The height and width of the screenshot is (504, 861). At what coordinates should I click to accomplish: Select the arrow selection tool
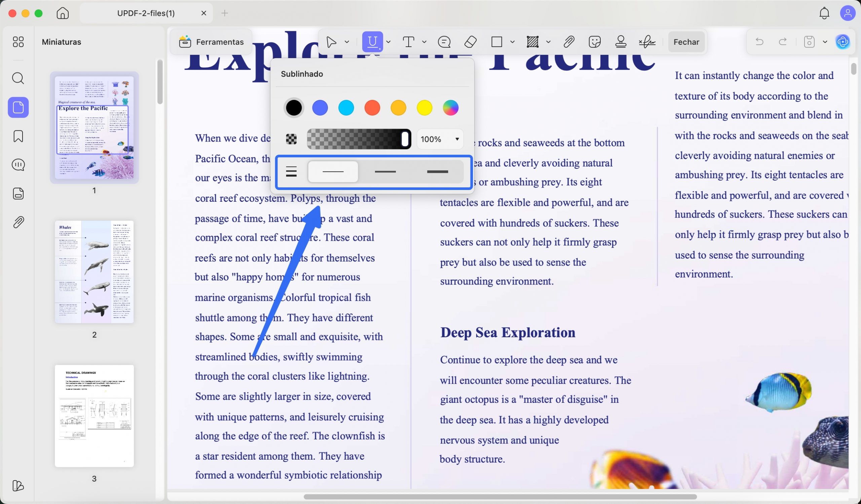pos(331,42)
